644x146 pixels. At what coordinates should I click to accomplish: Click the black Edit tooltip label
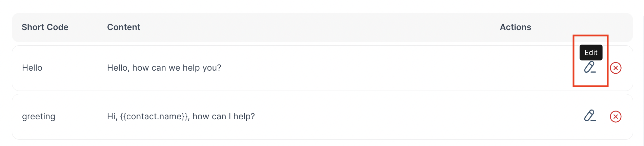[591, 52]
